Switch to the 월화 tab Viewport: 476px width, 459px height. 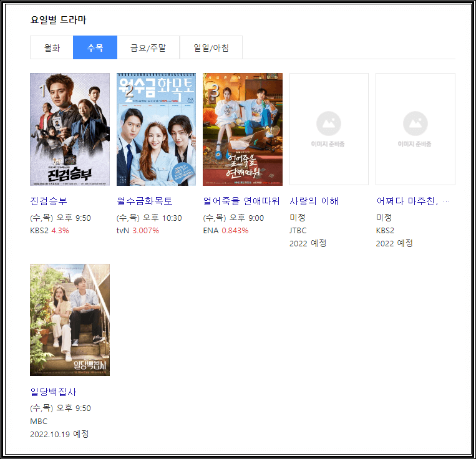pos(52,47)
